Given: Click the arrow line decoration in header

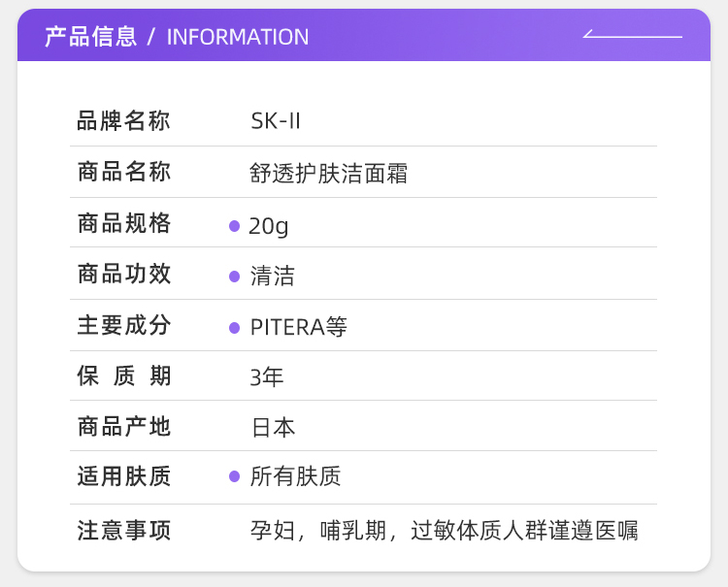Looking at the screenshot, I should click(632, 36).
